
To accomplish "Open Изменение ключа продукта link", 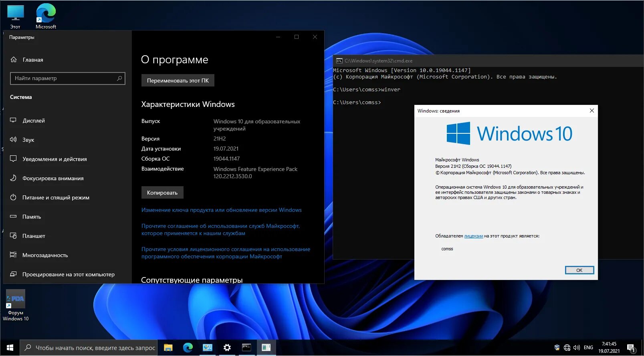I will click(x=221, y=210).
